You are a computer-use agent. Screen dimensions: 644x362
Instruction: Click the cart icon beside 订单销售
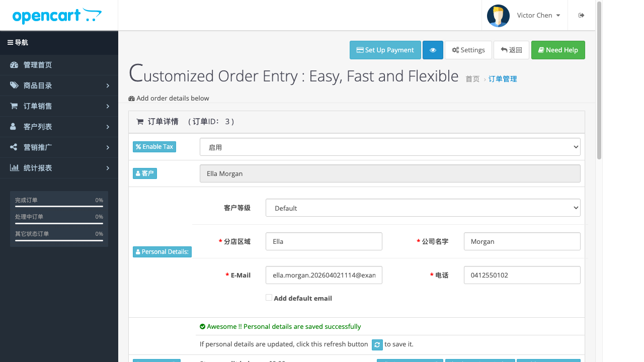pos(14,106)
